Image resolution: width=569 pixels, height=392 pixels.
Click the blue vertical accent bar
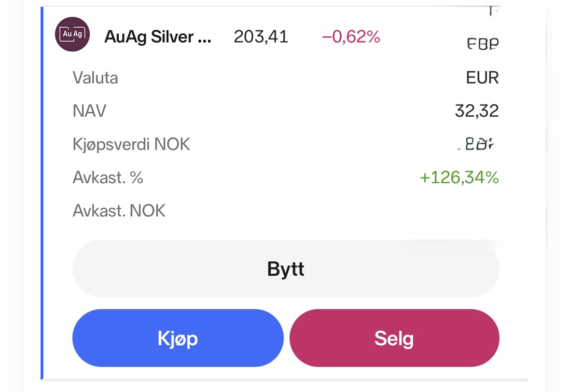tap(42, 193)
